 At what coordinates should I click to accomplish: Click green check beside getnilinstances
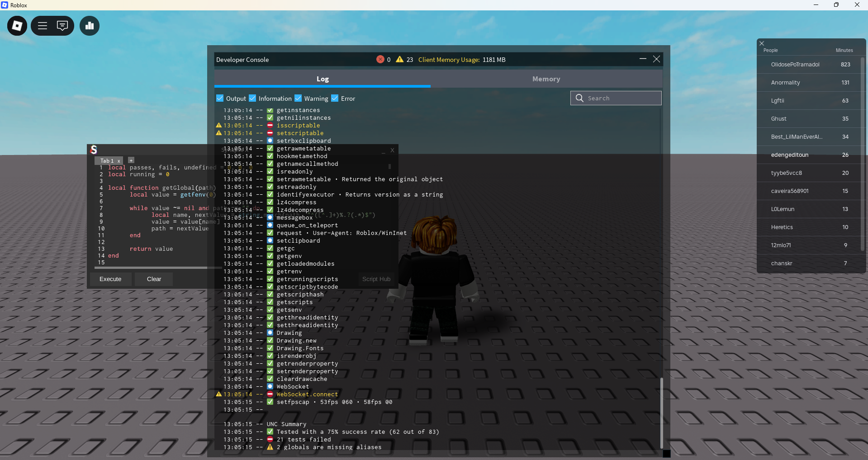[270, 117]
